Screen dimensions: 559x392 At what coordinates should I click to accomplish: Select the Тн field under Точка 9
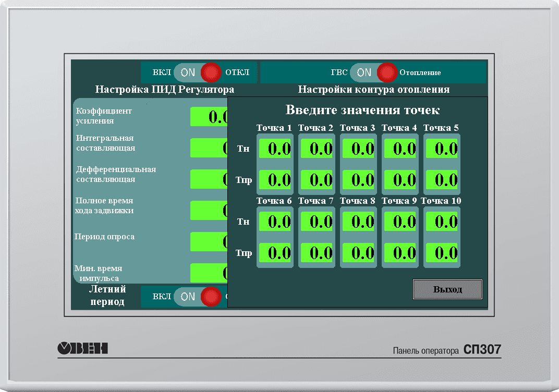pos(400,222)
